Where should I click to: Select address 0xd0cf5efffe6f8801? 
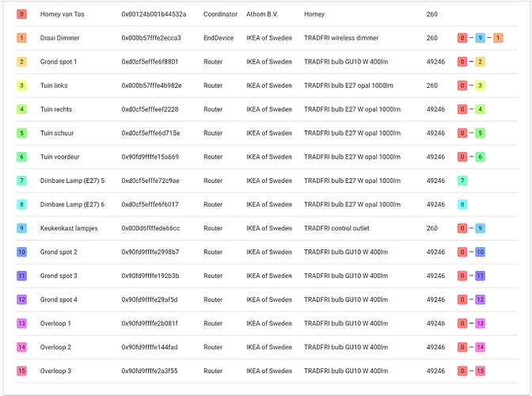coord(150,62)
